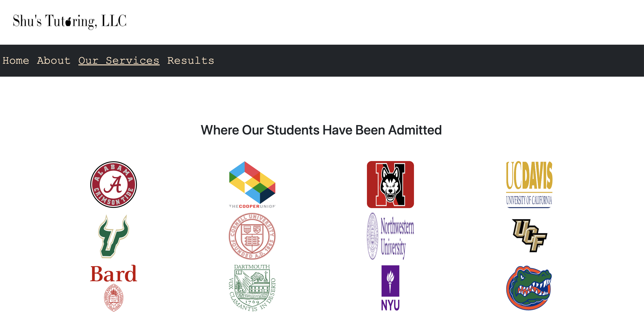Open the Results page
Viewport: 644px width, 316px height.
coord(191,60)
